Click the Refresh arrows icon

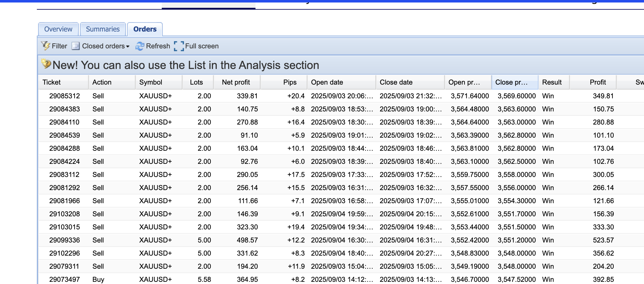(140, 46)
